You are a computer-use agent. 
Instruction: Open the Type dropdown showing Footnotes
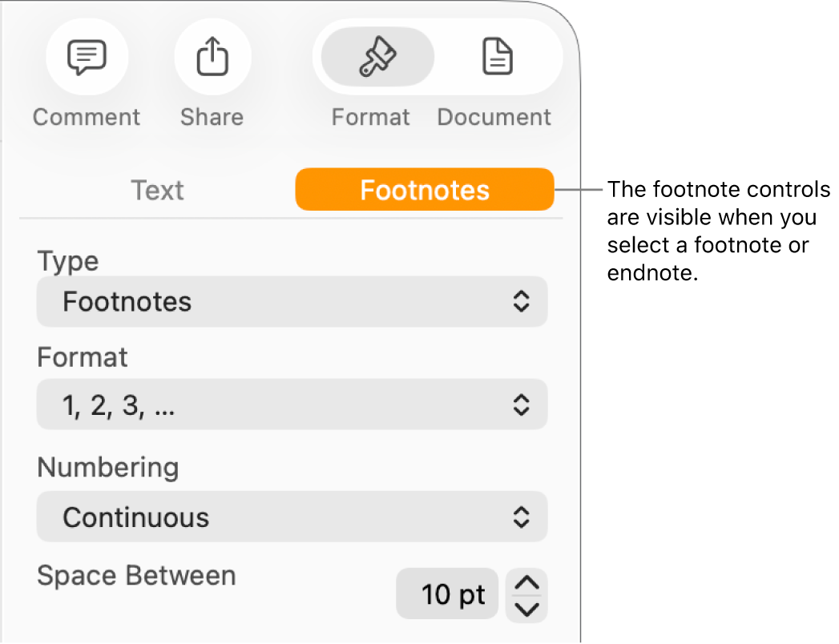(292, 302)
